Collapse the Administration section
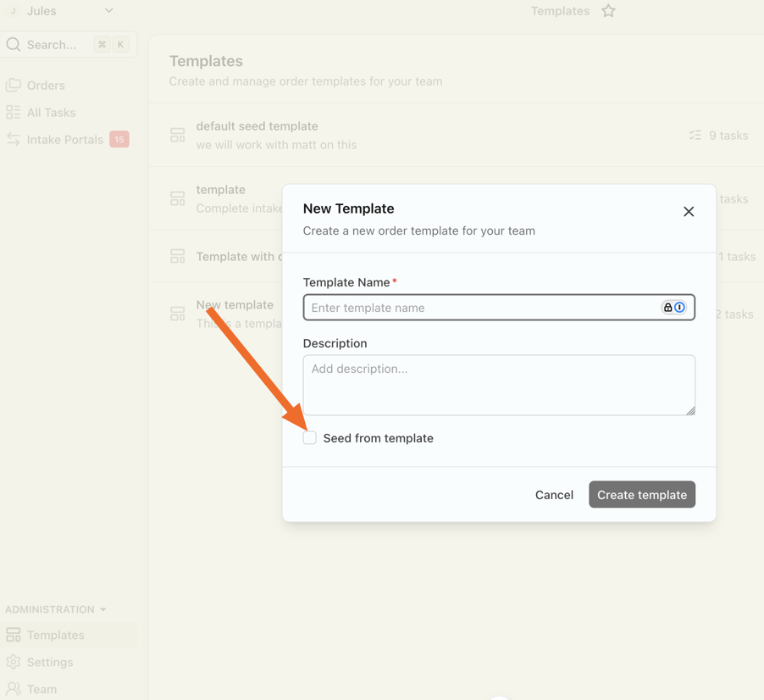The image size is (764, 700). click(103, 609)
